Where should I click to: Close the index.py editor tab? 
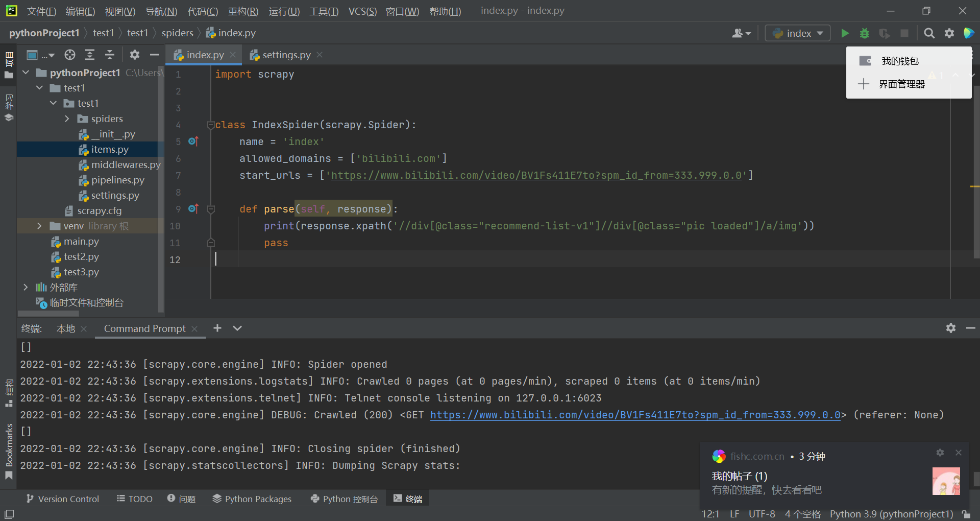233,55
